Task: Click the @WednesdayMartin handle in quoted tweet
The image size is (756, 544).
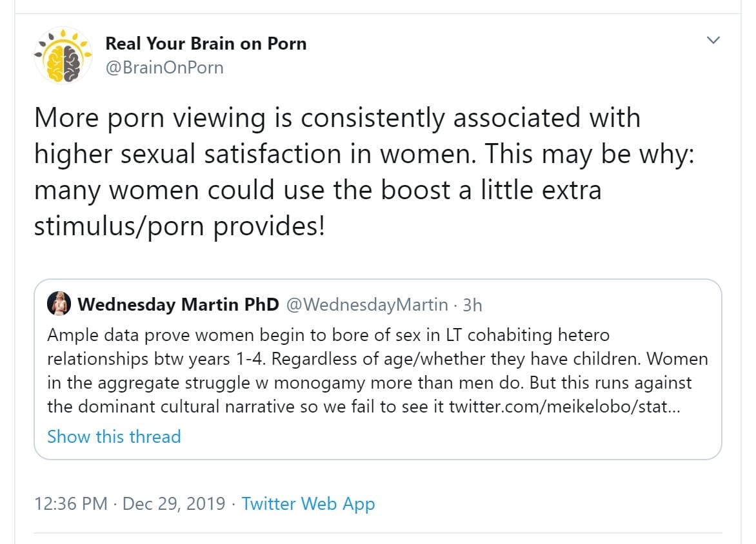Action: click(366, 305)
